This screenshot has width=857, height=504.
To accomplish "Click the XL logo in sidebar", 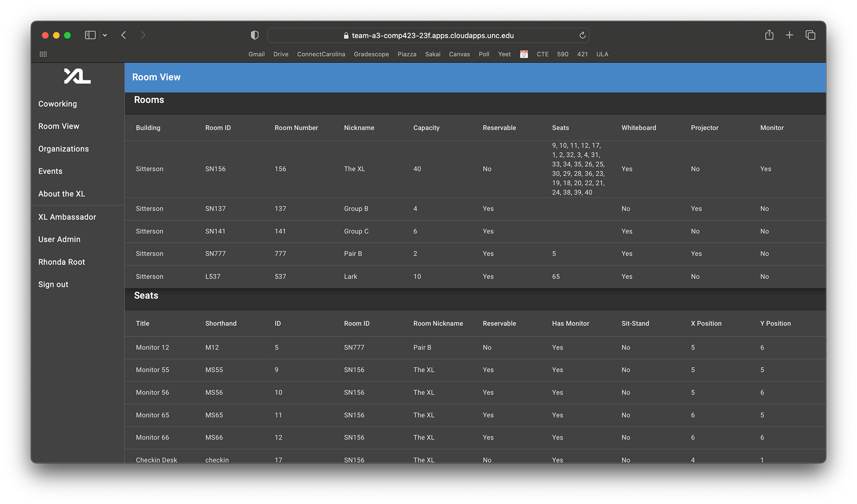I will point(77,76).
